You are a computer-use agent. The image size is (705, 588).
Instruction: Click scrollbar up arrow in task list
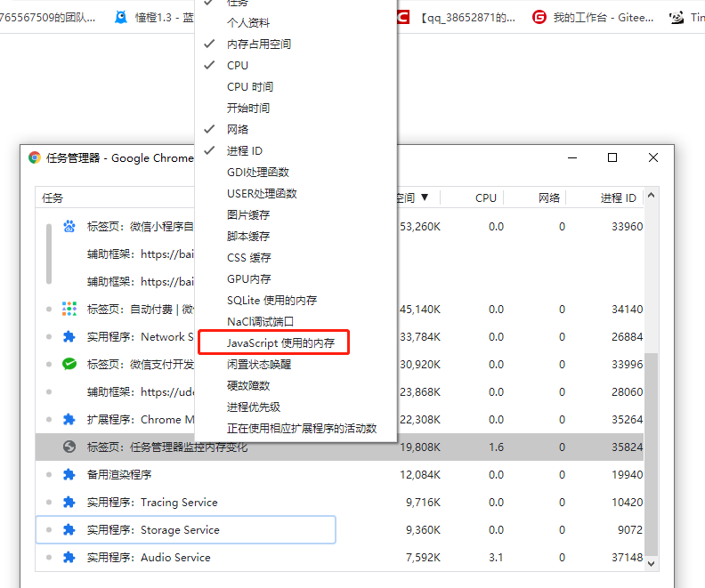(651, 196)
